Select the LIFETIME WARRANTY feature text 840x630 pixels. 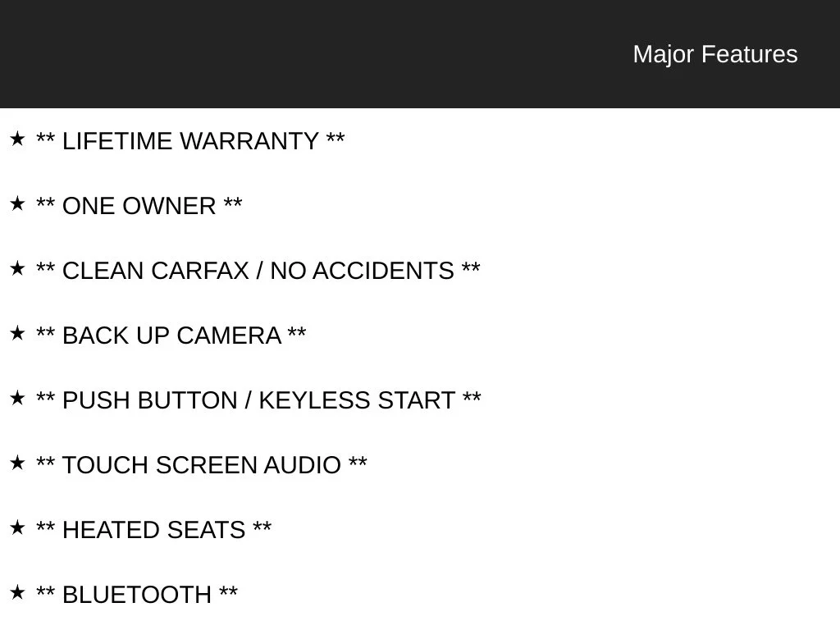pyautogui.click(x=190, y=141)
